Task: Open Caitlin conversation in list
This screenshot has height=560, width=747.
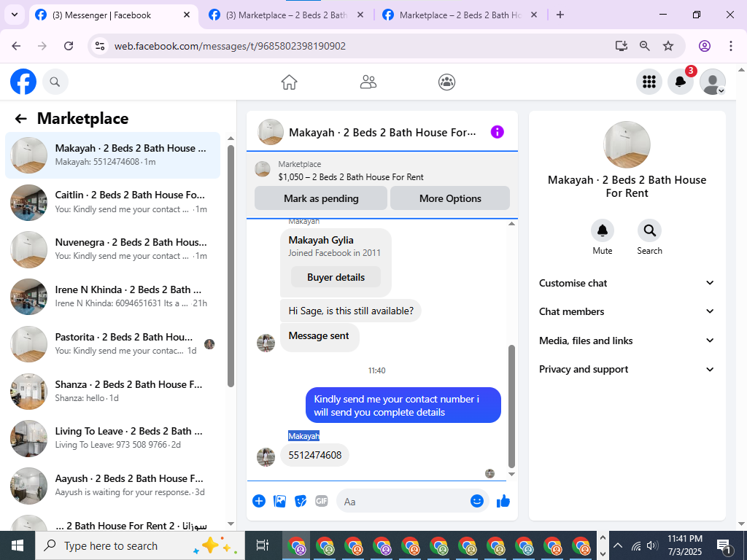Action: point(113,202)
